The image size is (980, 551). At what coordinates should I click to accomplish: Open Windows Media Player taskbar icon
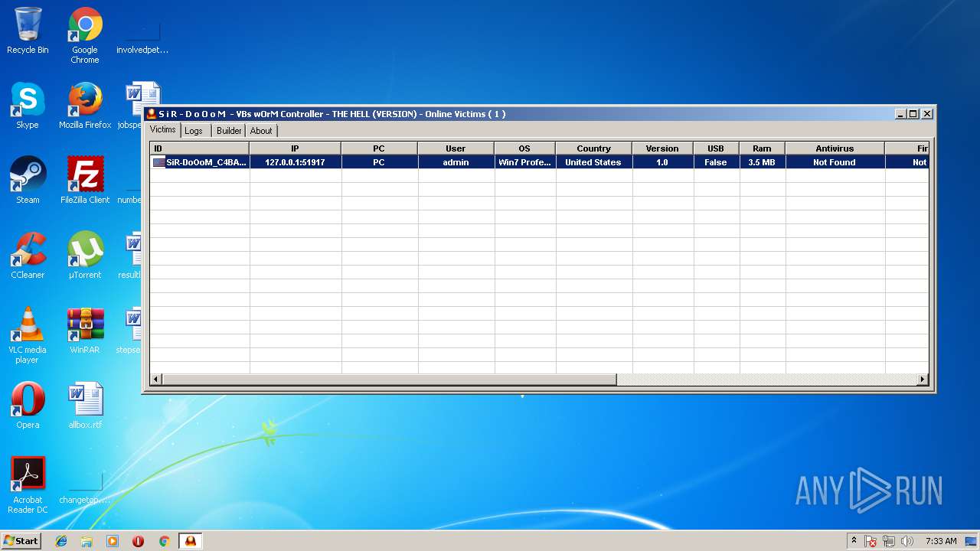point(113,541)
